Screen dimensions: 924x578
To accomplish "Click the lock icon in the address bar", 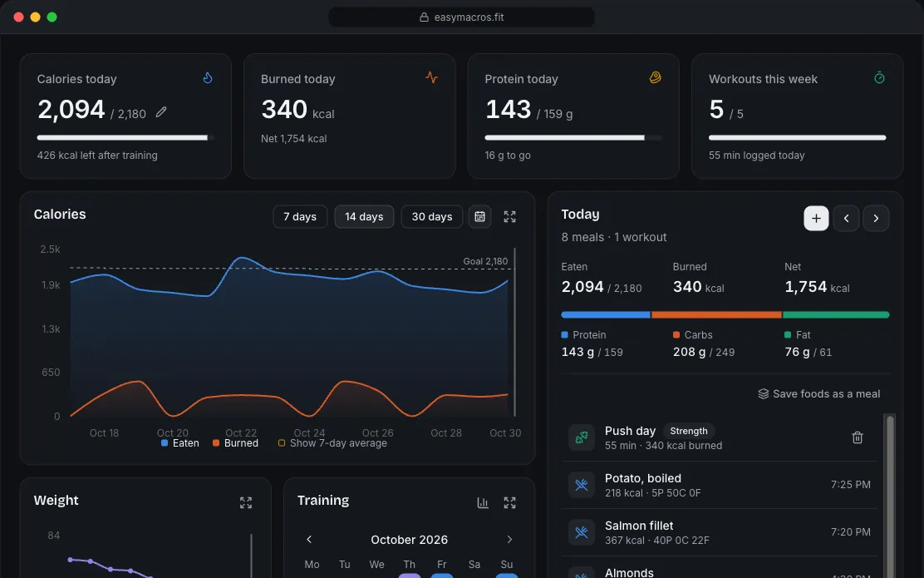I will point(424,17).
